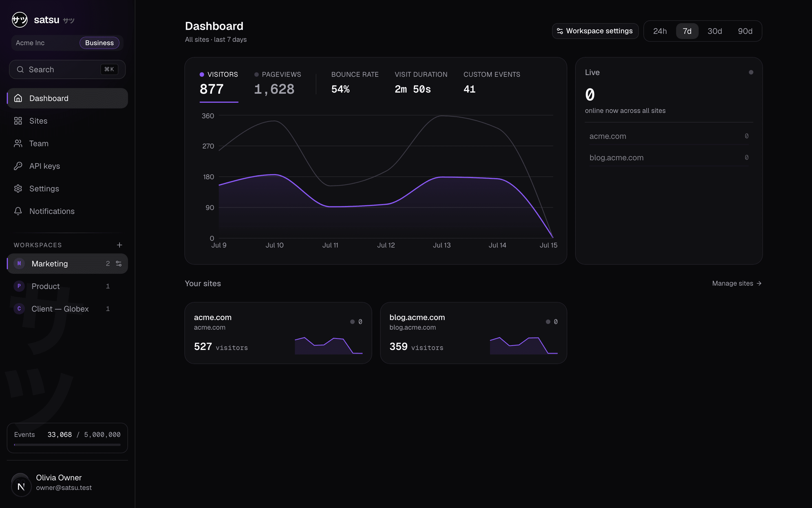This screenshot has width=812, height=508.
Task: Focus the Search input field
Action: (67, 69)
